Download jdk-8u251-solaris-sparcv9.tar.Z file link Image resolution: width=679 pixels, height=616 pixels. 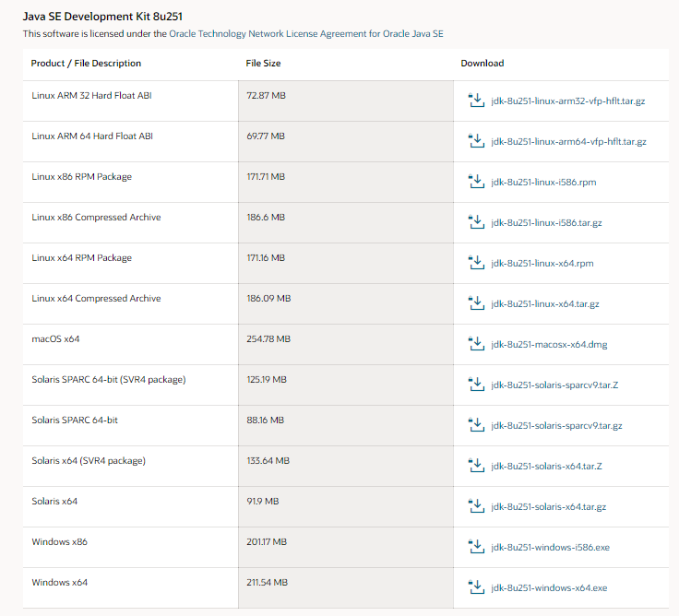[554, 385]
